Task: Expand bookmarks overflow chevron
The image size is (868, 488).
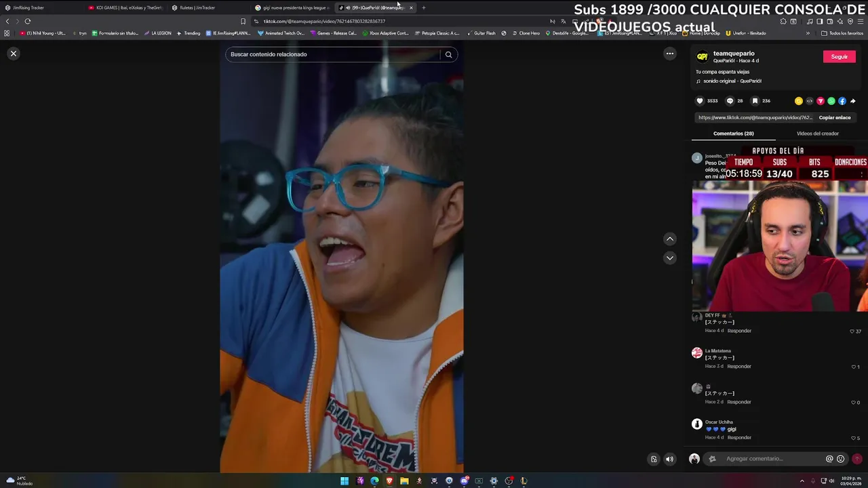Action: [x=808, y=33]
